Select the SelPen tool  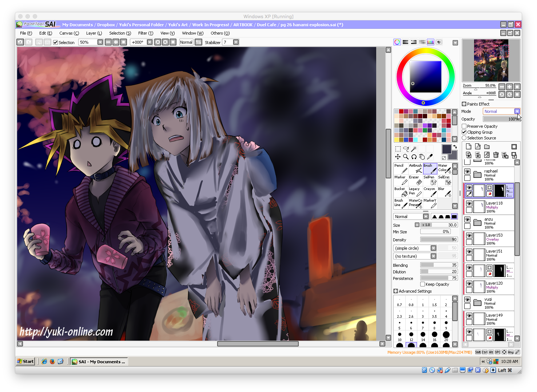tap(430, 180)
